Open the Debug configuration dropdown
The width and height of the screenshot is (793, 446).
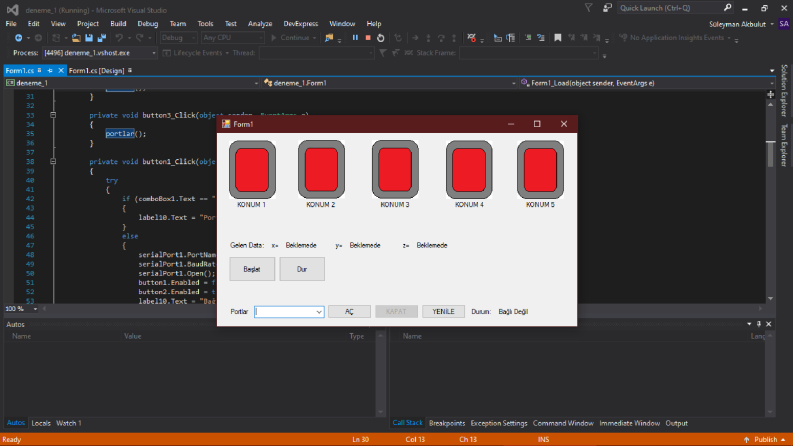(x=179, y=38)
